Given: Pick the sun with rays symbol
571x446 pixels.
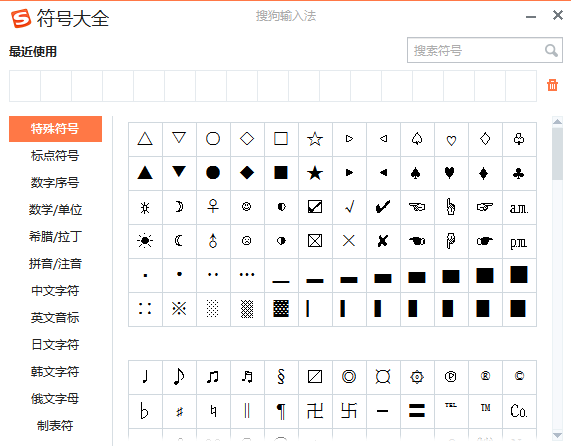Looking at the screenshot, I should click(145, 241).
